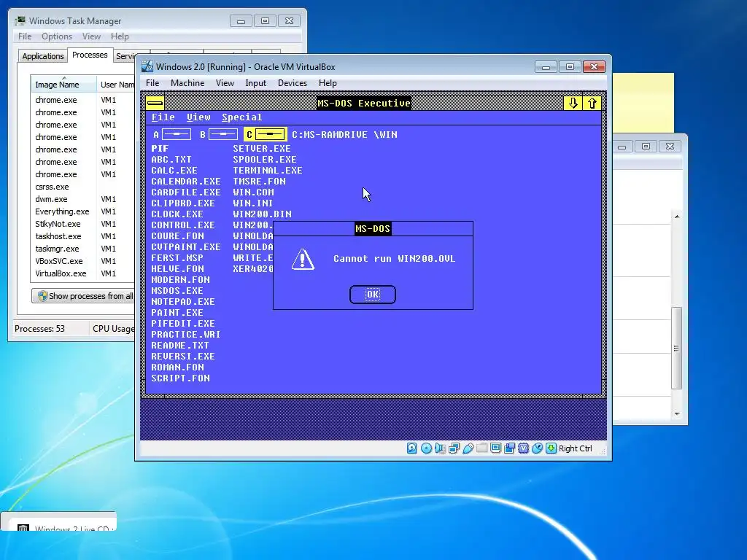Select NOTEPAD.EXE in the file list
The image size is (747, 560).
(183, 301)
